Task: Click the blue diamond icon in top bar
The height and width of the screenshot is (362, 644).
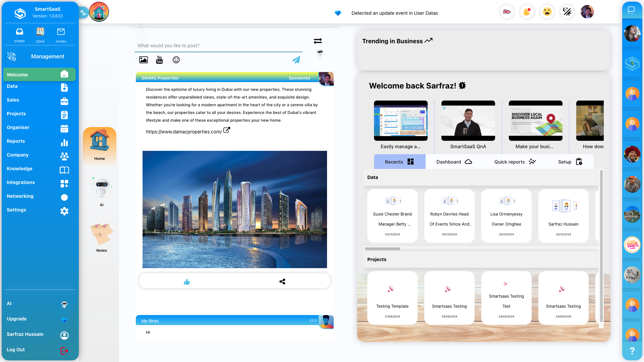Action: click(338, 13)
